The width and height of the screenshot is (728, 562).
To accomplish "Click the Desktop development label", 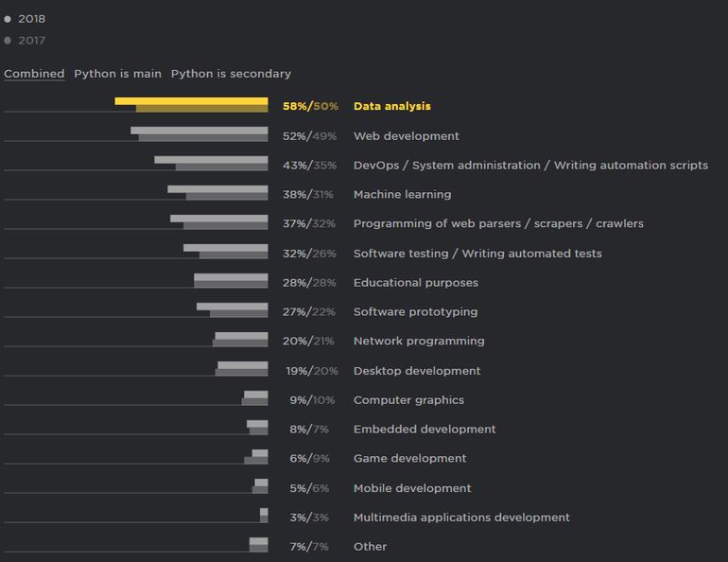I will click(417, 371).
